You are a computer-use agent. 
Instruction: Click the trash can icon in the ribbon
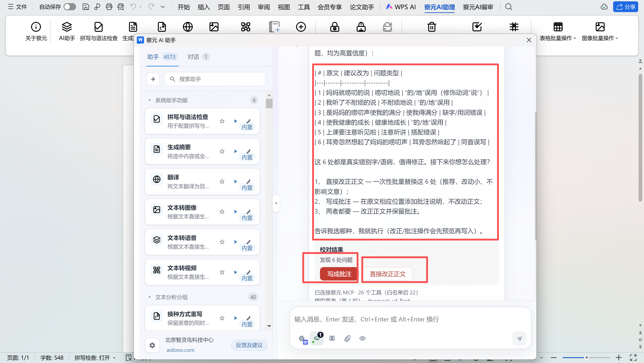[x=432, y=27]
